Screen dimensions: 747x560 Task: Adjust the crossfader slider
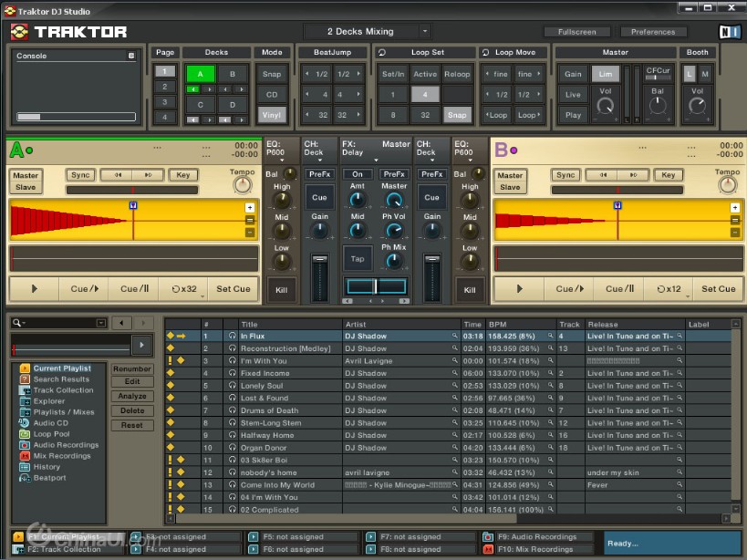click(376, 286)
